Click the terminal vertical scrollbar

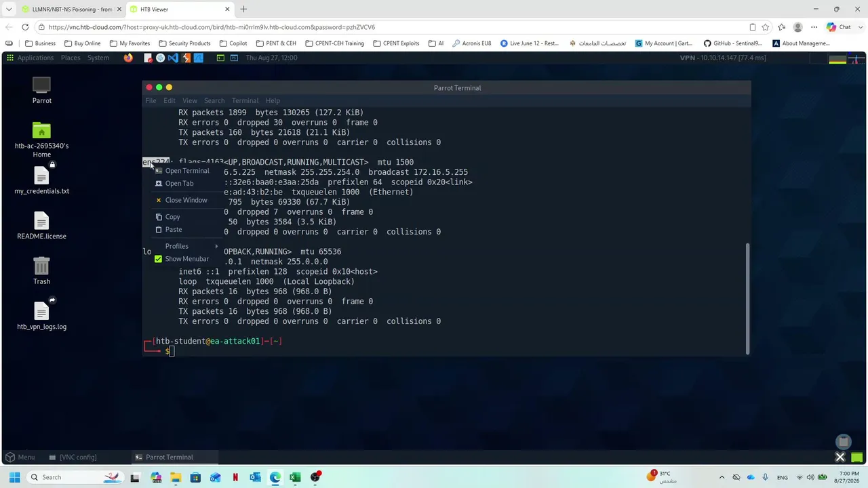(748, 298)
